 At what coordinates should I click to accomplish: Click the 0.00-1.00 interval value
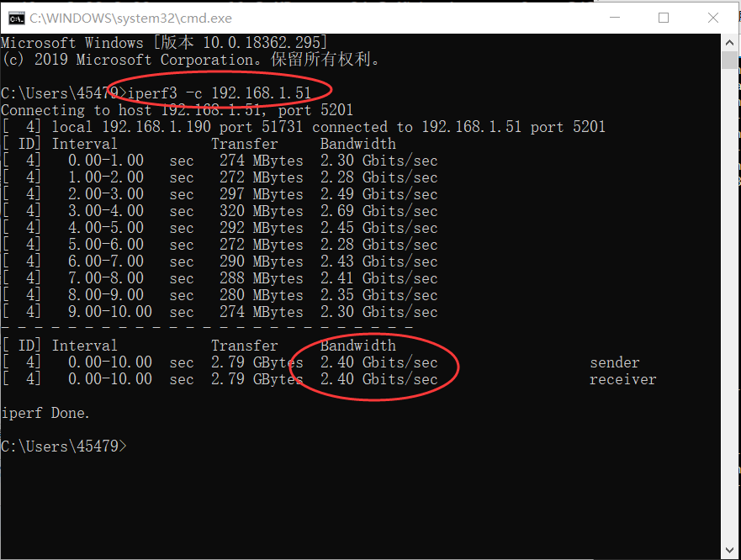pos(106,161)
